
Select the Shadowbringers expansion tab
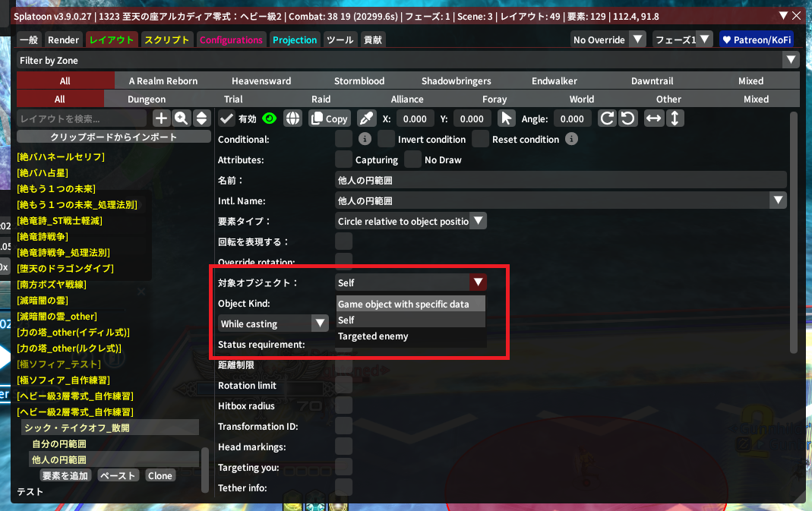(456, 80)
